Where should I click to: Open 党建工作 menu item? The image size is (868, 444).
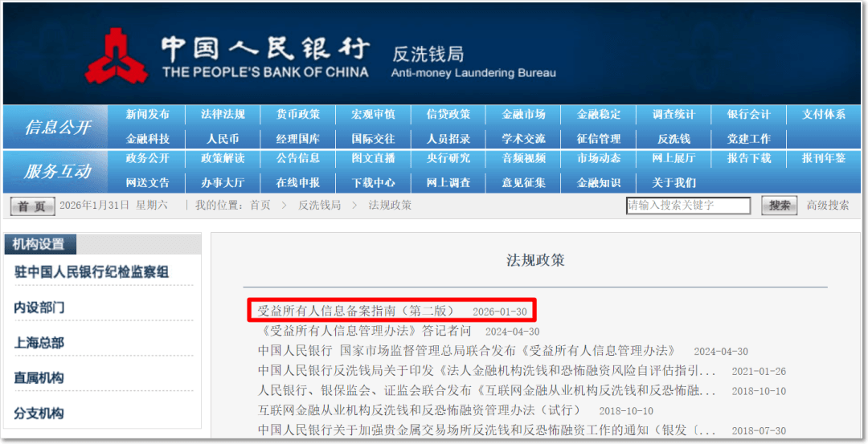click(x=749, y=139)
